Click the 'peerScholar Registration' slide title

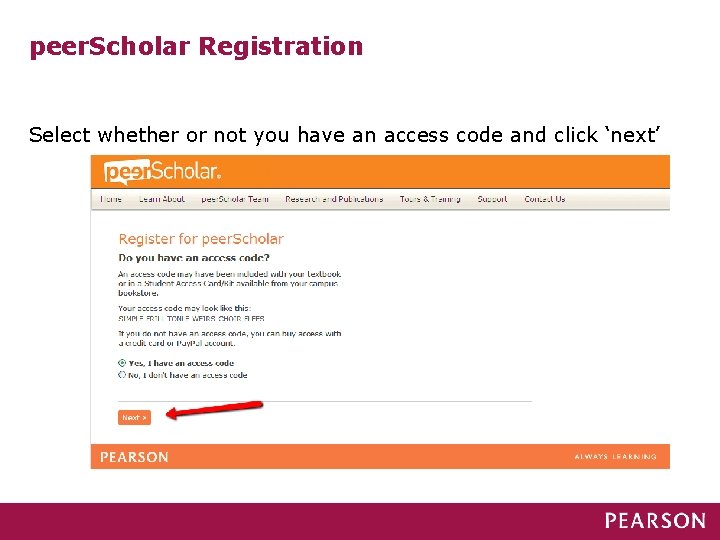(x=196, y=46)
